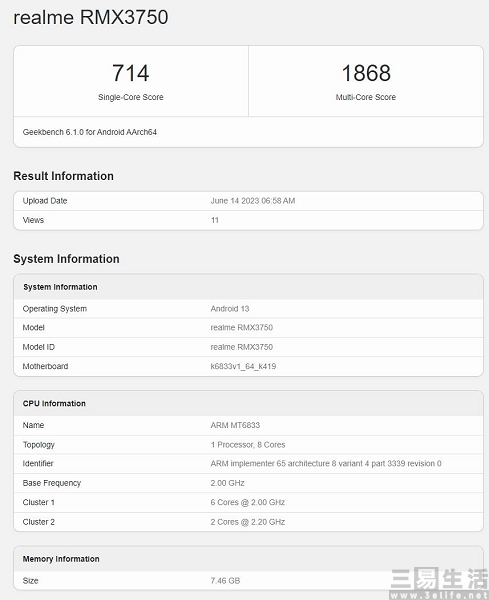Select the 6 Cores @ 2.00 GHz value
This screenshot has width=489, height=600.
pyautogui.click(x=248, y=502)
